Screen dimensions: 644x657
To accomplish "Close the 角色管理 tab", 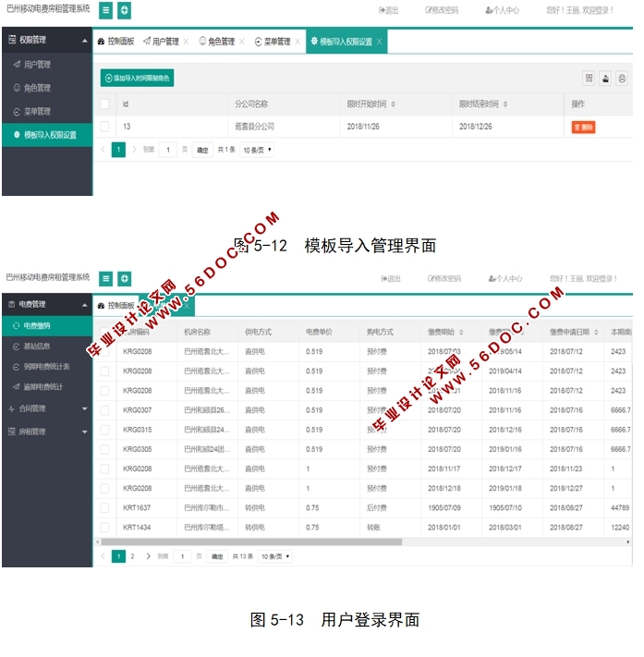I will tap(242, 42).
